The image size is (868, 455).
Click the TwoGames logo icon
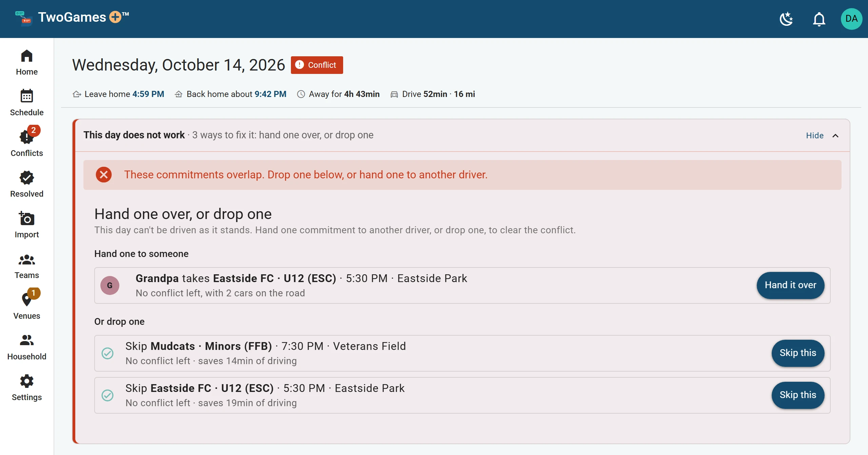(x=24, y=19)
